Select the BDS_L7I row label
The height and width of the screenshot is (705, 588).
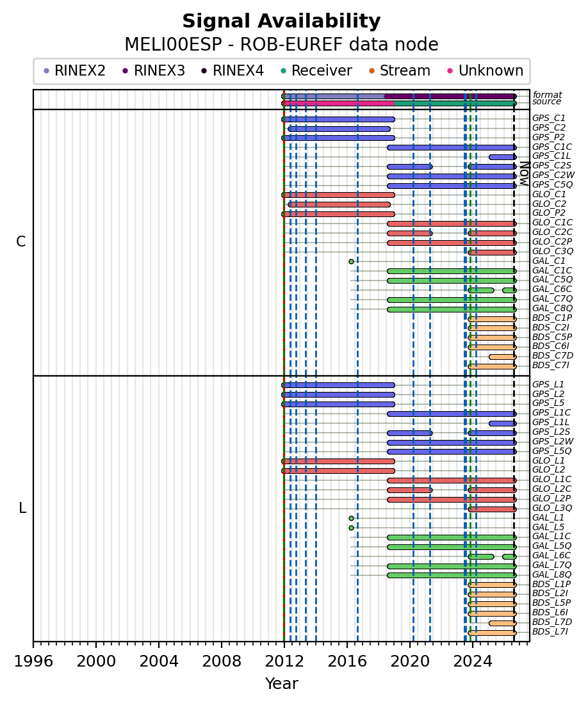(550, 632)
